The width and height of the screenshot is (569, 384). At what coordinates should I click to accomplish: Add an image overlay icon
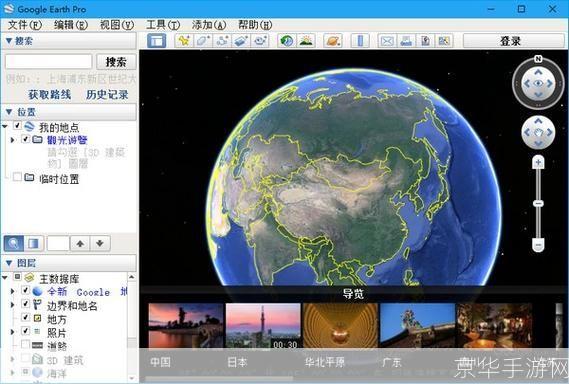[241, 41]
